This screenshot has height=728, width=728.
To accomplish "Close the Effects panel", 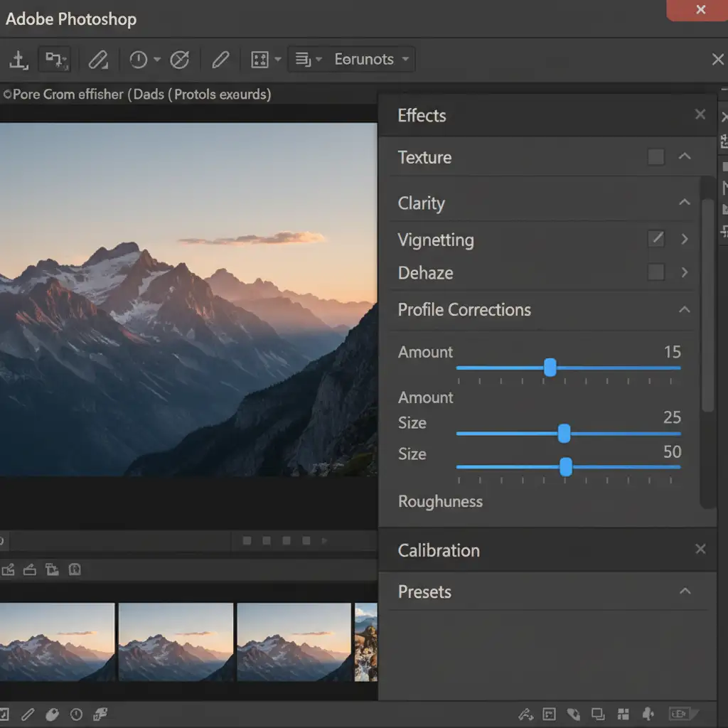I will [x=700, y=115].
